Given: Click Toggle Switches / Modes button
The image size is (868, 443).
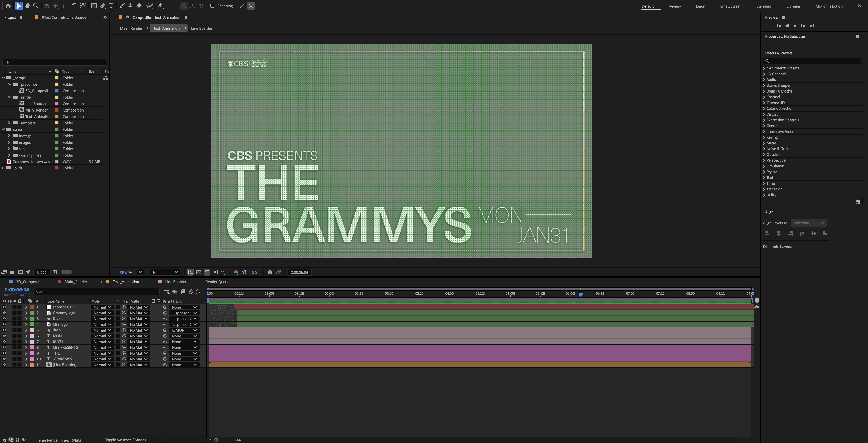Looking at the screenshot, I should click(x=125, y=440).
